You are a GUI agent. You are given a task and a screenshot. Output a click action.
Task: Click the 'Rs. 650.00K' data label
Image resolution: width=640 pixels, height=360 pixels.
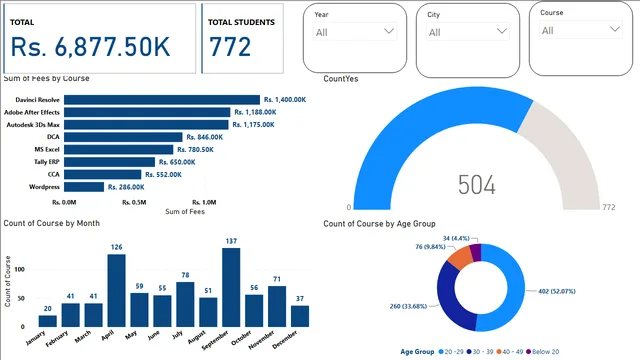[x=177, y=162]
